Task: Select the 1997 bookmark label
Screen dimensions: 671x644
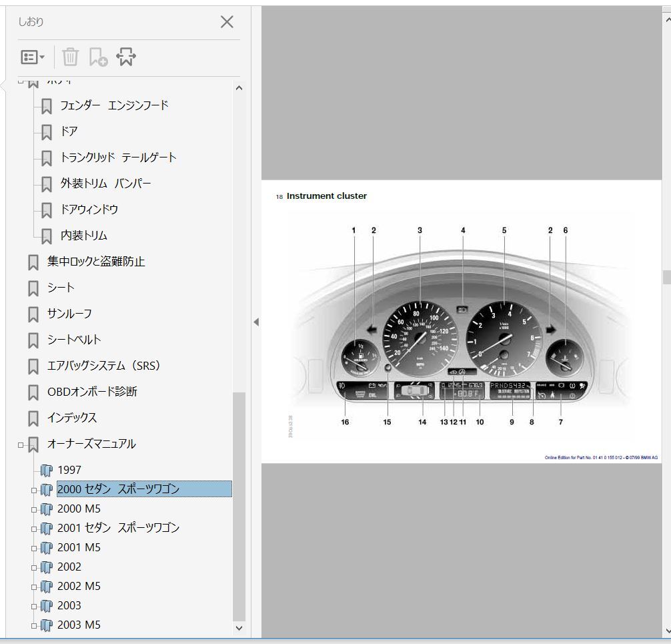Action: [x=69, y=470]
